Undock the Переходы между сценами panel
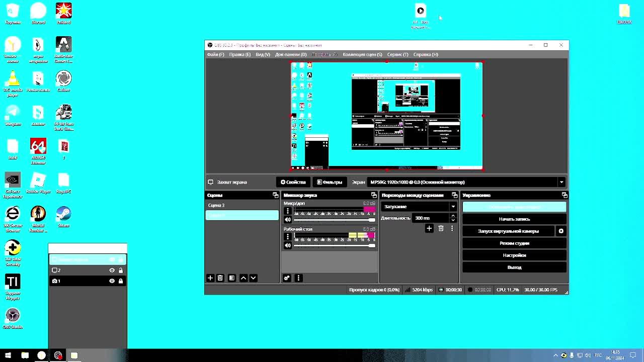This screenshot has height=362, width=644. click(x=454, y=195)
